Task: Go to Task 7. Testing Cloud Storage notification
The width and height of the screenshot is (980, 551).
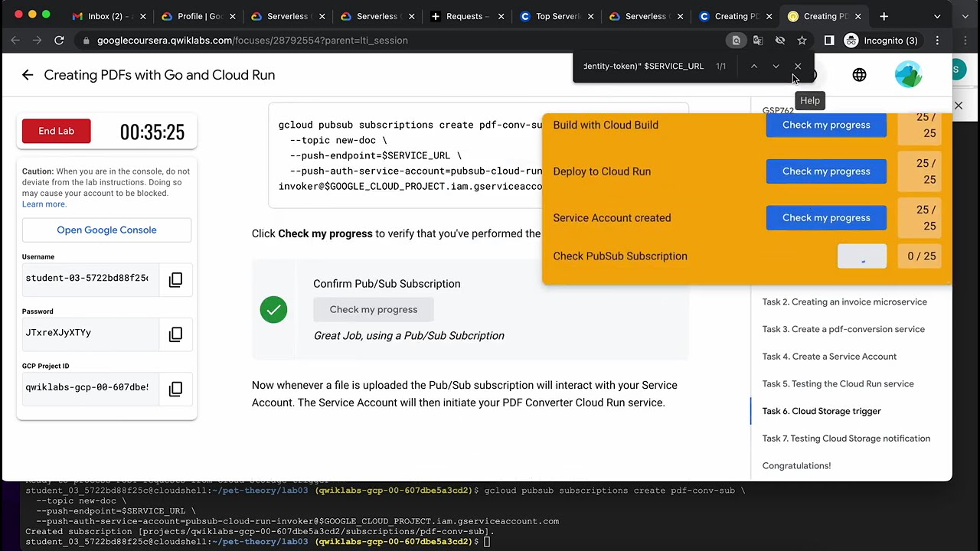Action: click(x=846, y=439)
